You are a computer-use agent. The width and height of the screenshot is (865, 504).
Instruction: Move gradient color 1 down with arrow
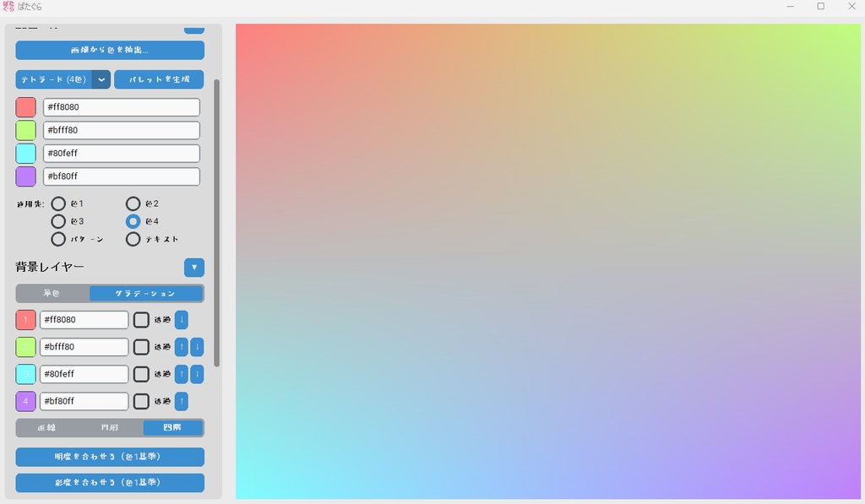coord(181,320)
